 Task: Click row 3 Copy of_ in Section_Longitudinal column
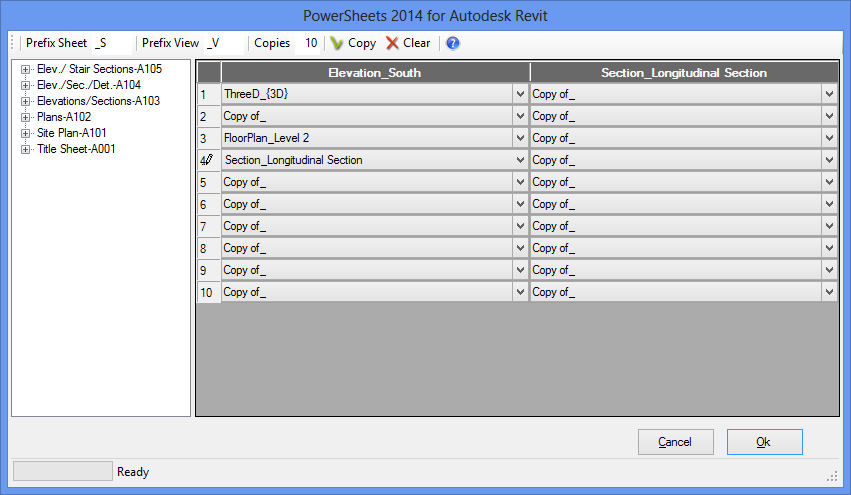676,138
